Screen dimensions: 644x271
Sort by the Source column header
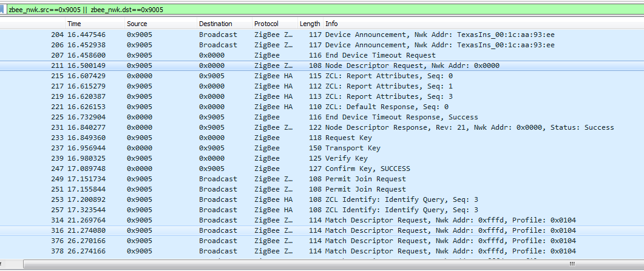pos(160,24)
